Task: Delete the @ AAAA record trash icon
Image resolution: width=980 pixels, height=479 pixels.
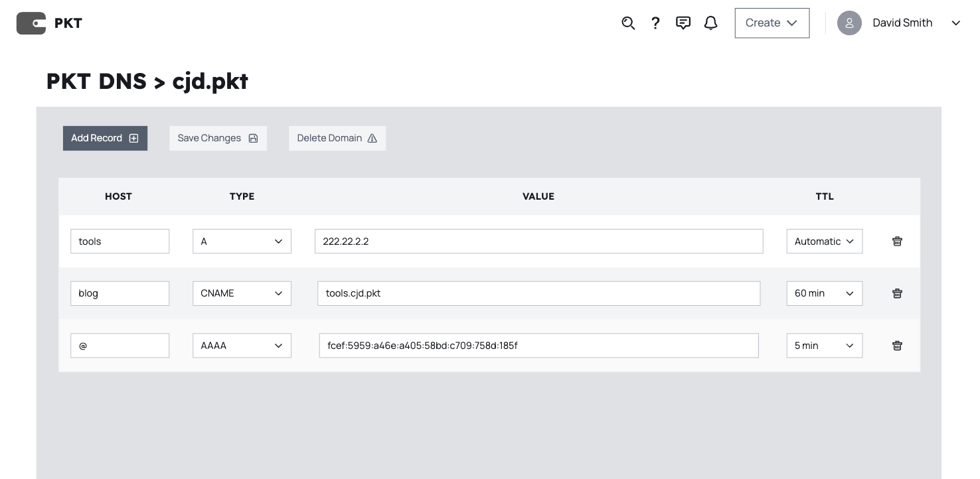Action: [897, 346]
